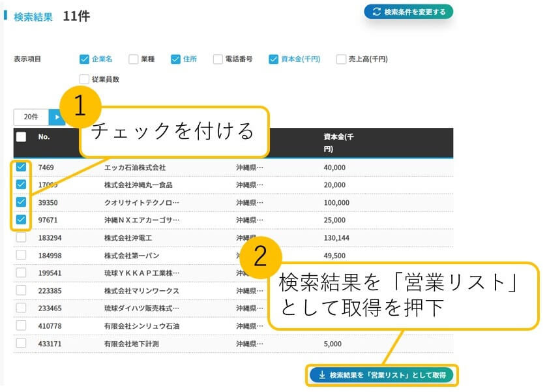547x392 pixels.
Task: Uncheck the row for 株式会社沖縄丸一食品
Action: (x=22, y=185)
